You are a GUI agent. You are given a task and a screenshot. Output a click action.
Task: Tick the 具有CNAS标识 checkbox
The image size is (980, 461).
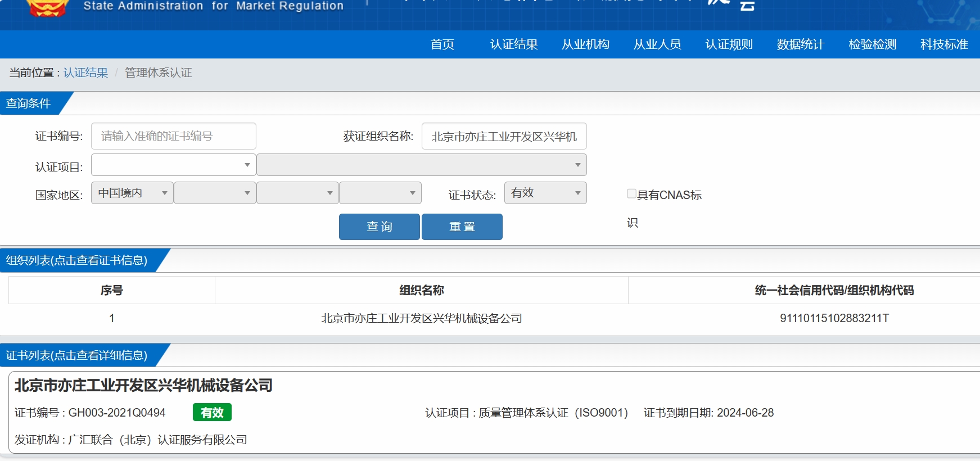(x=631, y=194)
